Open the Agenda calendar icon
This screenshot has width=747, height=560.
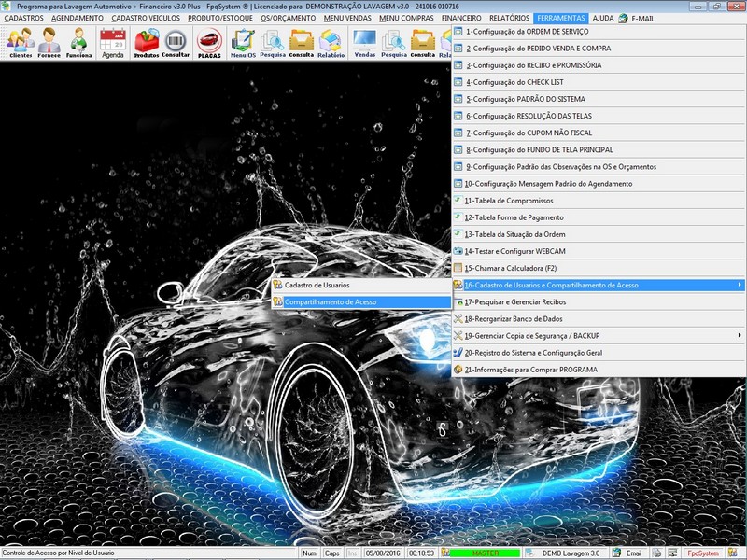(113, 42)
